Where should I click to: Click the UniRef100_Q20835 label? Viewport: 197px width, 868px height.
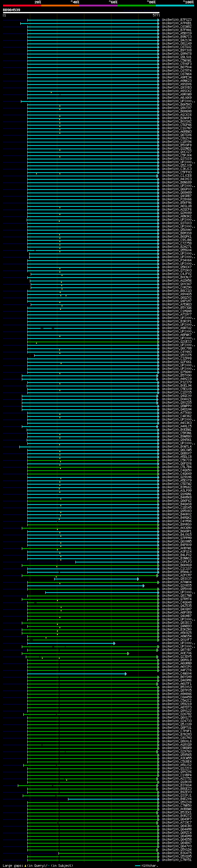point(177,586)
